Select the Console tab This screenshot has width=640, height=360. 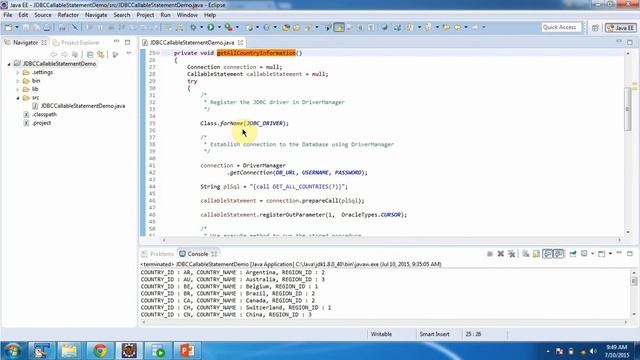(198, 254)
